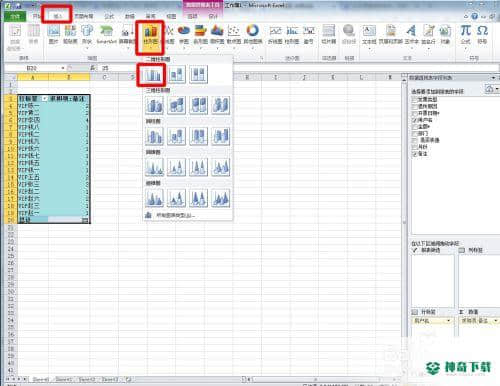This screenshot has height=386, width=500.
Task: Switch to the Insert ribbon tab
Action: pos(57,16)
